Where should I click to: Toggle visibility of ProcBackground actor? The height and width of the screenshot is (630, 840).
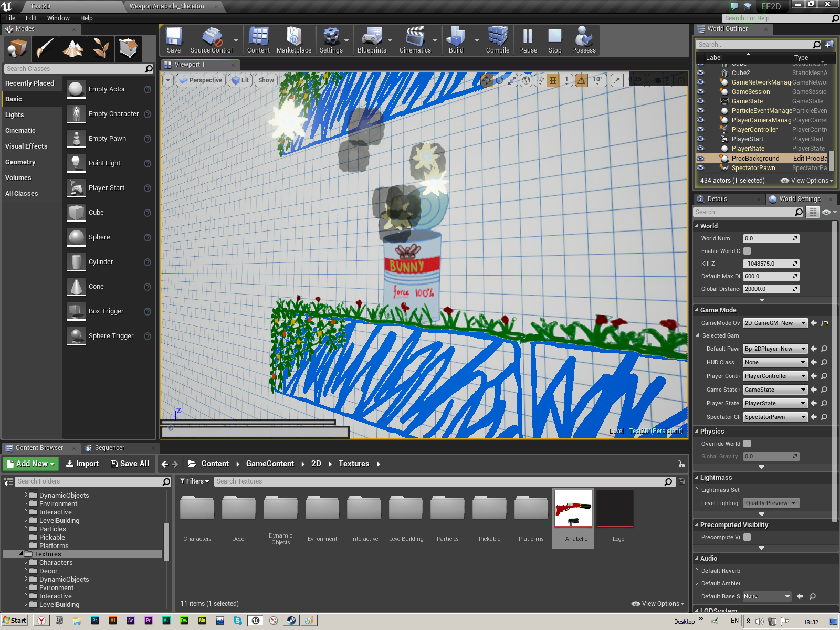click(700, 159)
